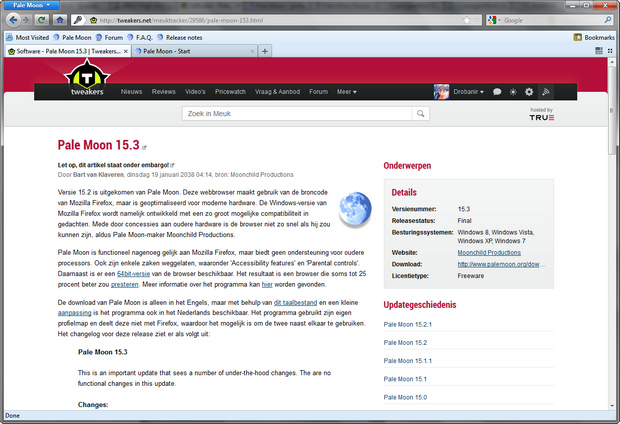Screen dimensions: 620x424
Task: Expand the Drobanir user dropdown
Action: [468, 92]
